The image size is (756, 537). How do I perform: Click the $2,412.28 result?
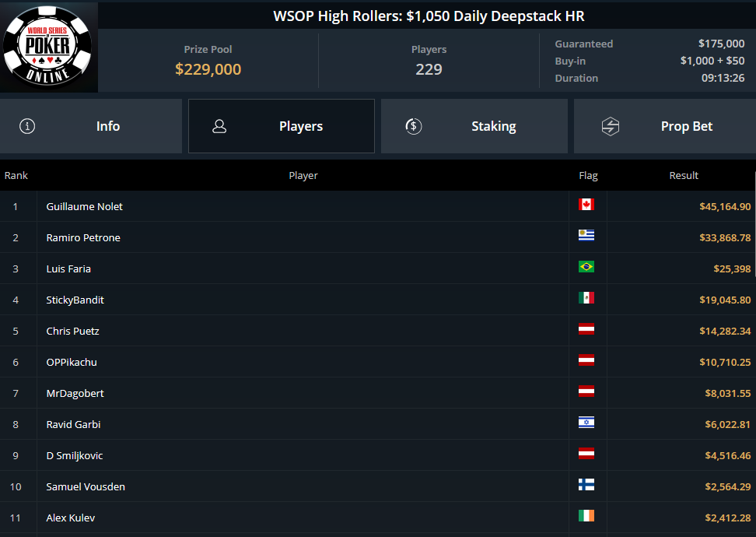point(728,518)
